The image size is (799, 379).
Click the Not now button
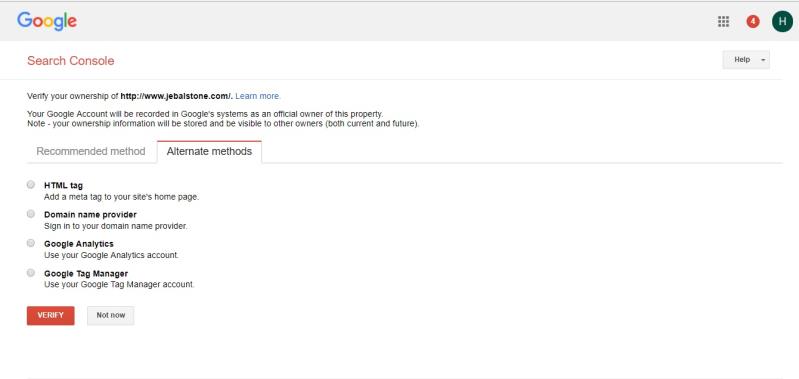(111, 315)
